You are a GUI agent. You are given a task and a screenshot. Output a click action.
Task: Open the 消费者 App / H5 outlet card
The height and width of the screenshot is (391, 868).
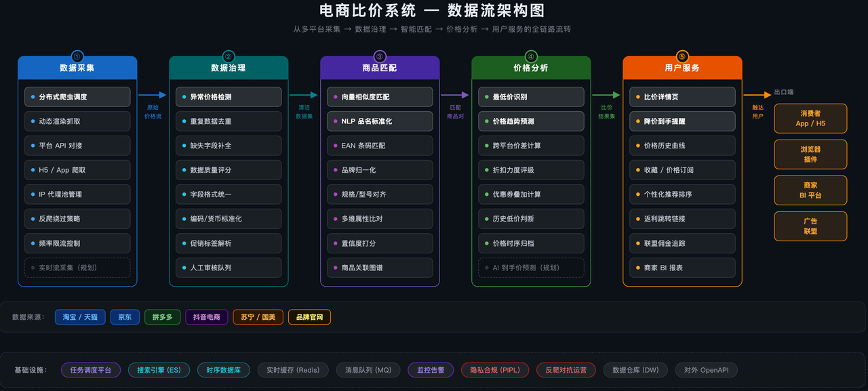click(810, 118)
